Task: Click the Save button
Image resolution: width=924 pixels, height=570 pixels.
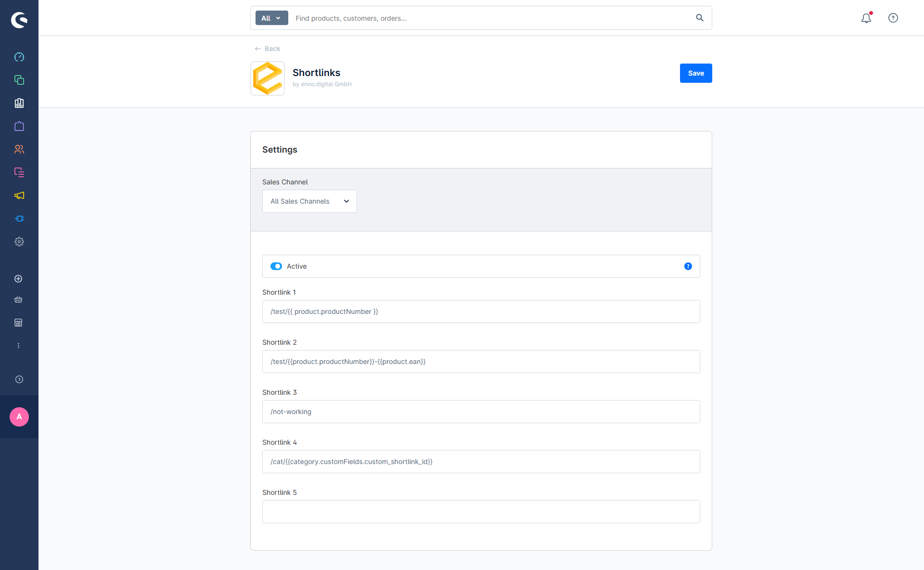Action: [696, 73]
